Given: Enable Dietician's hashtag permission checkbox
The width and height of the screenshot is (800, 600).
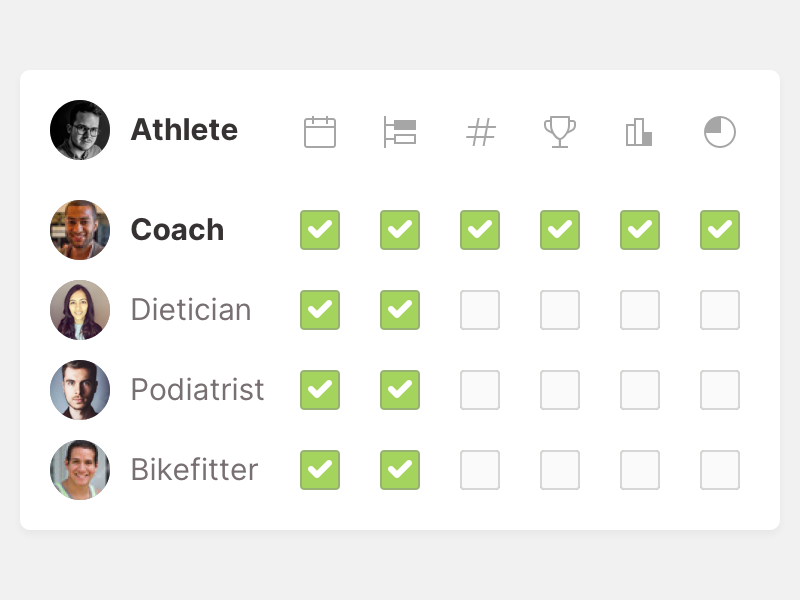Looking at the screenshot, I should pos(480,310).
